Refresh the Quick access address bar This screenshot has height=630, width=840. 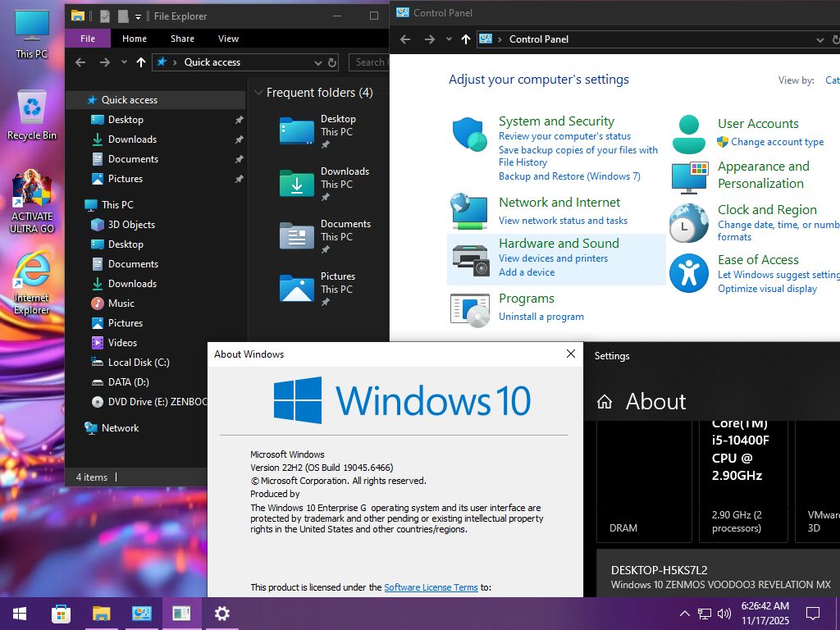click(332, 62)
